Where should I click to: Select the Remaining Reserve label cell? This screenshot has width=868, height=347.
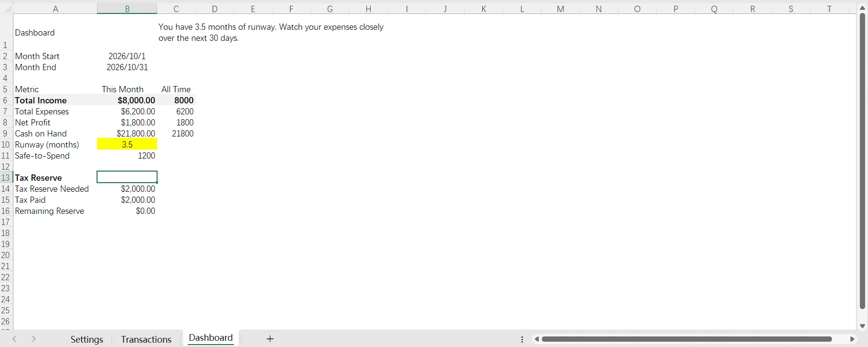(55, 211)
